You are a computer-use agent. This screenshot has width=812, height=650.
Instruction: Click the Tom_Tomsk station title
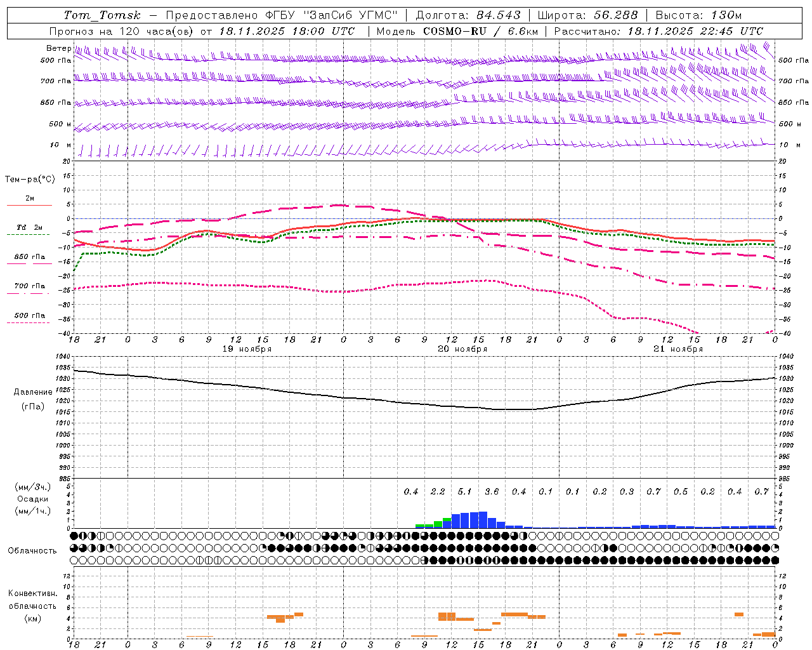point(102,15)
